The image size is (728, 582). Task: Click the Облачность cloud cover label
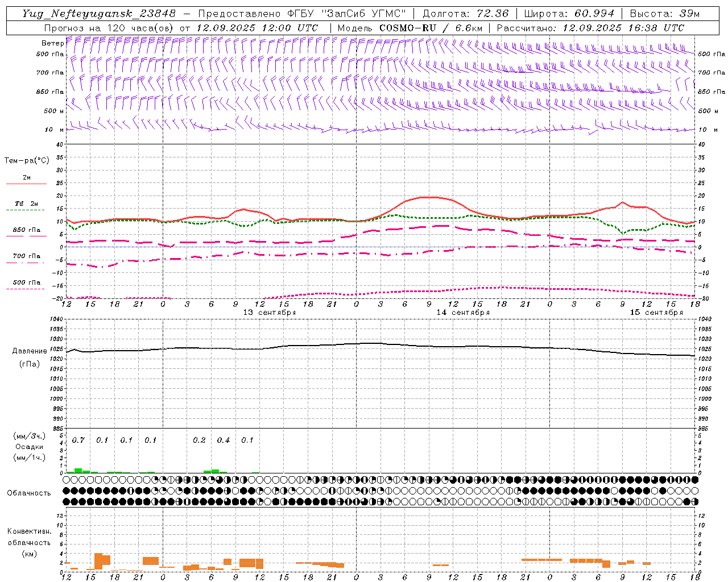click(29, 493)
